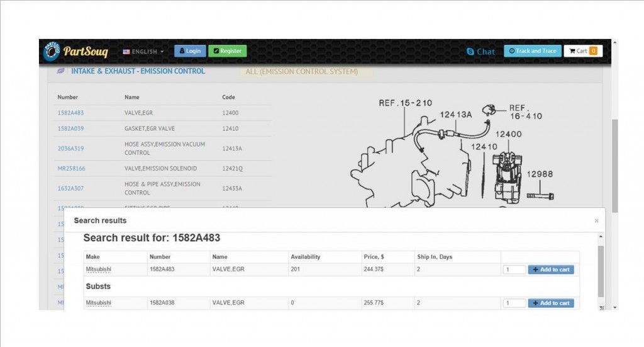Click the US flag icon
Image resolution: width=644 pixels, height=347 pixels.
[126, 52]
